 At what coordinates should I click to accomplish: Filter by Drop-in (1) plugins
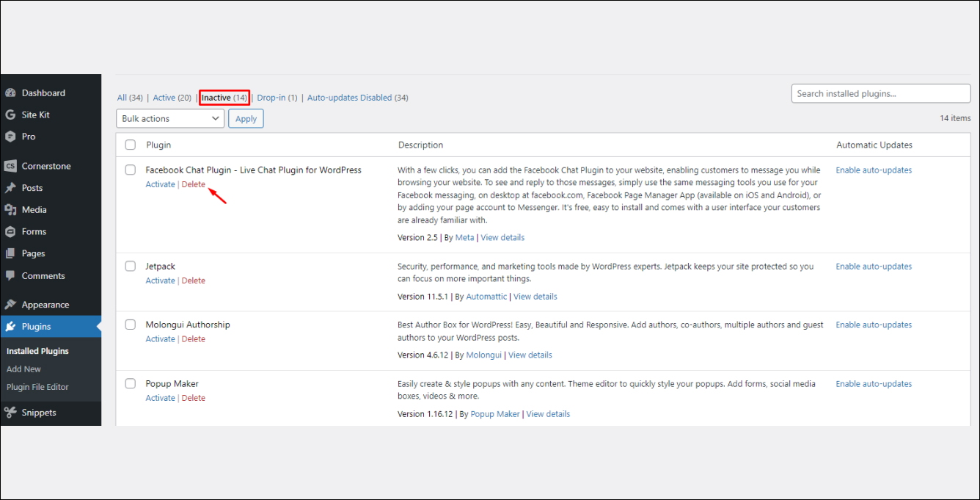277,98
